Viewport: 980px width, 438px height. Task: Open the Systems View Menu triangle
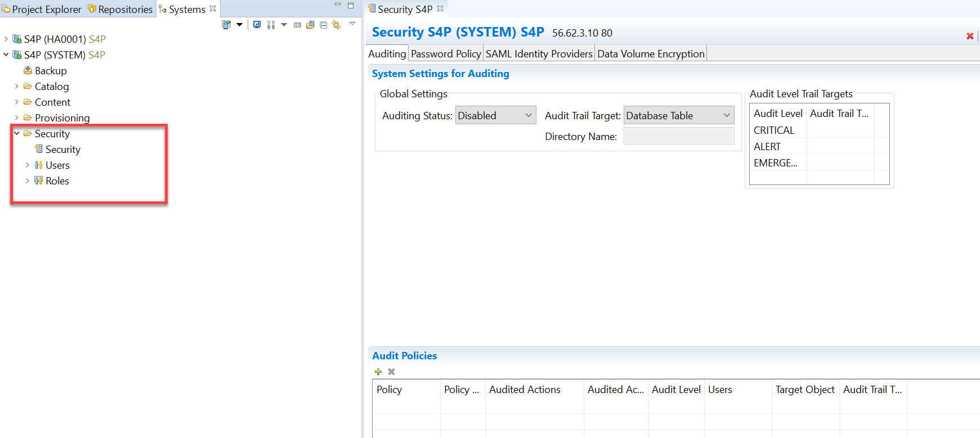pyautogui.click(x=352, y=24)
